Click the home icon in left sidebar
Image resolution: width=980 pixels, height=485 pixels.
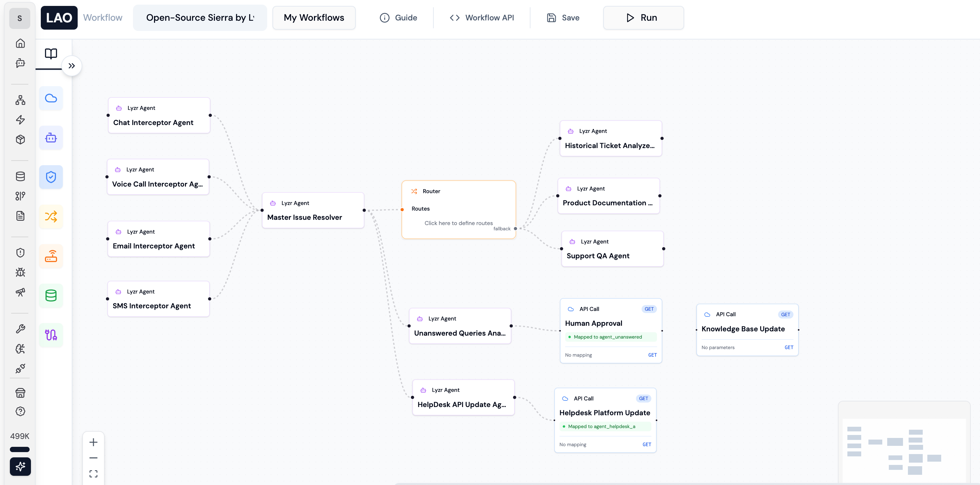coord(20,43)
